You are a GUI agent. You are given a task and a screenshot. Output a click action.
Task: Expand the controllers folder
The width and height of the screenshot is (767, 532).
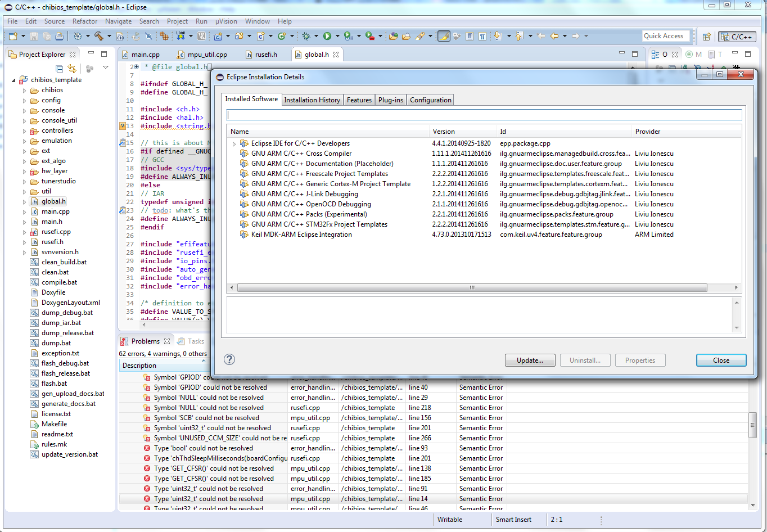click(24, 131)
